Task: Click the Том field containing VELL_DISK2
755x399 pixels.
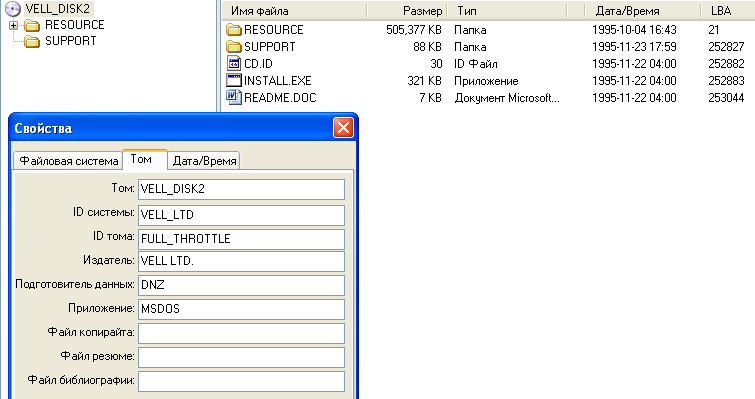Action: click(x=241, y=189)
